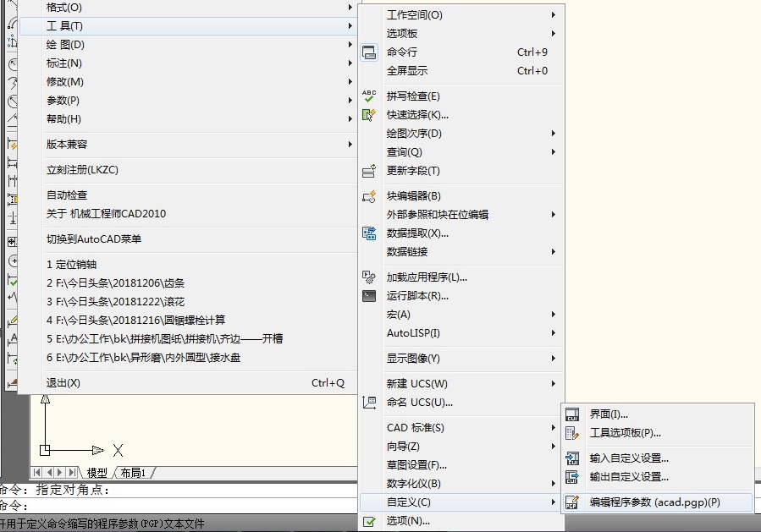Click the export customization icon
761x532 pixels.
[x=572, y=477]
